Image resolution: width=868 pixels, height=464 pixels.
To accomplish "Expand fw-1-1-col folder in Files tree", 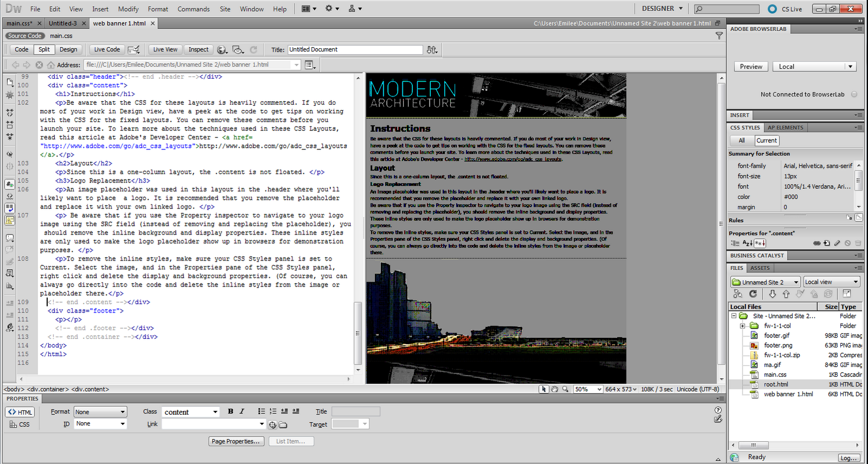I will click(742, 326).
